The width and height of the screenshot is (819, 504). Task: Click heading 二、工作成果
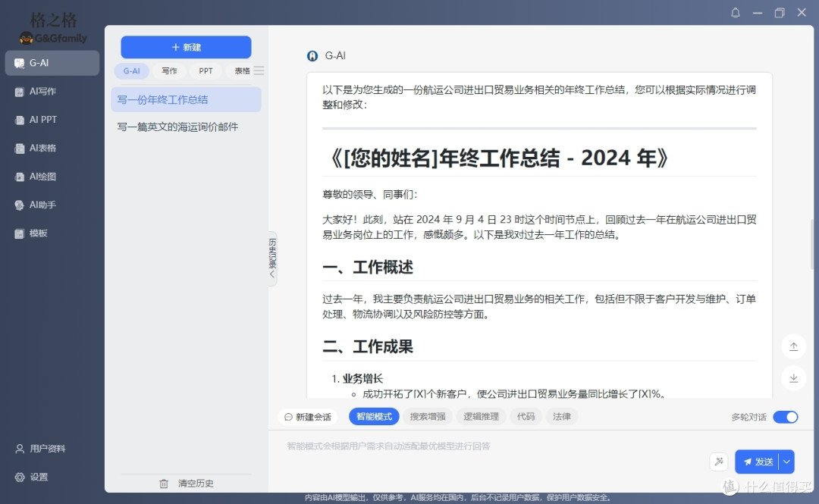[368, 347]
